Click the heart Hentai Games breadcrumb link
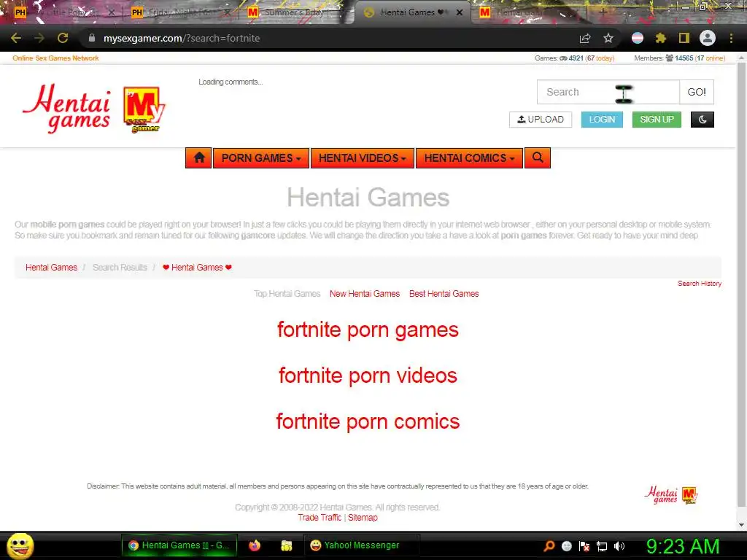 pyautogui.click(x=197, y=268)
